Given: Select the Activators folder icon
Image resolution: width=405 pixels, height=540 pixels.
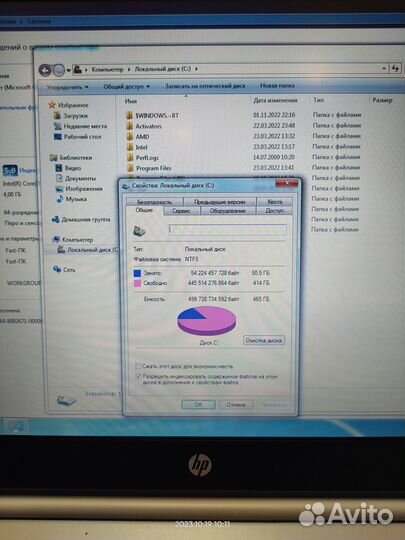Looking at the screenshot, I should point(130,126).
